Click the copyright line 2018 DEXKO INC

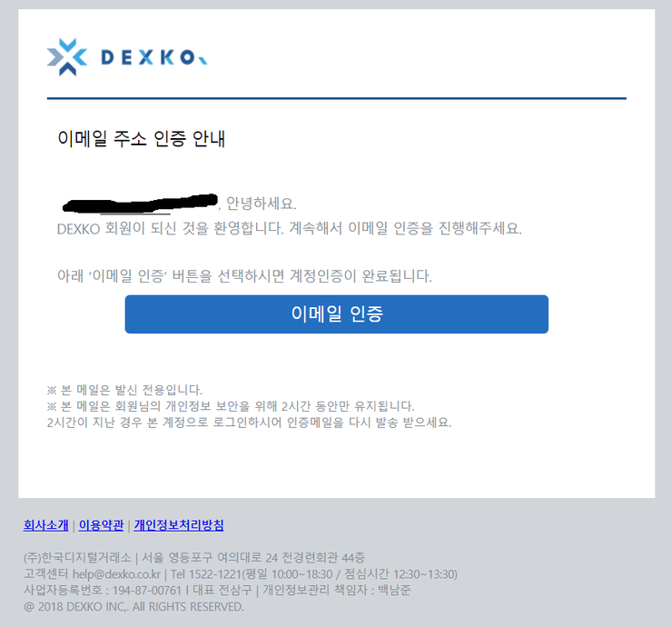(133, 606)
